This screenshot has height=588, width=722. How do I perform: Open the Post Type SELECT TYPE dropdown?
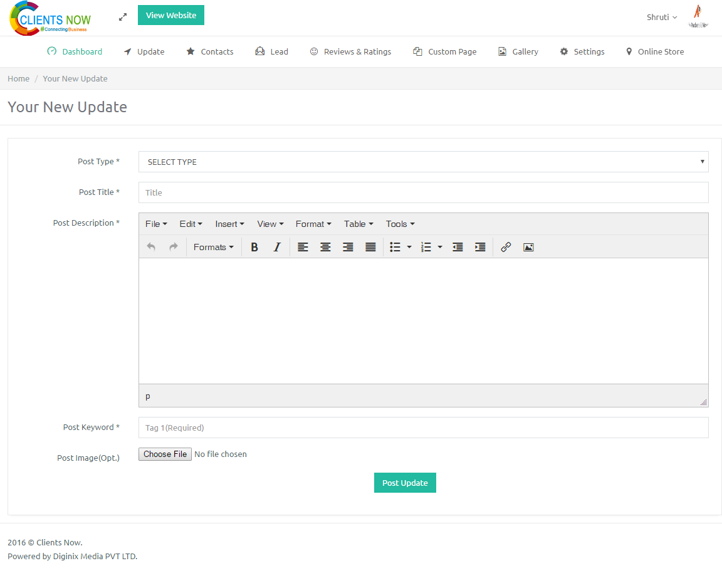(x=423, y=162)
